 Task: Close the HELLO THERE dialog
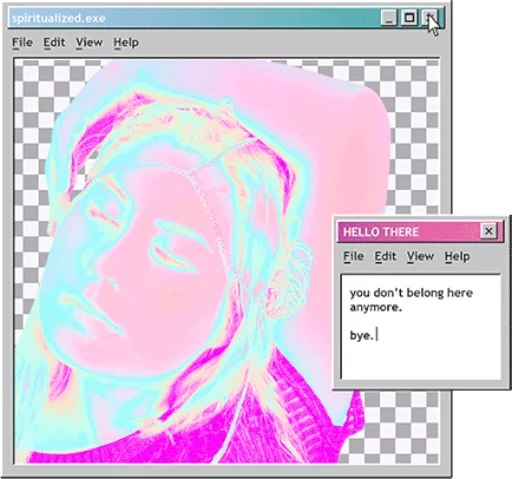[489, 231]
